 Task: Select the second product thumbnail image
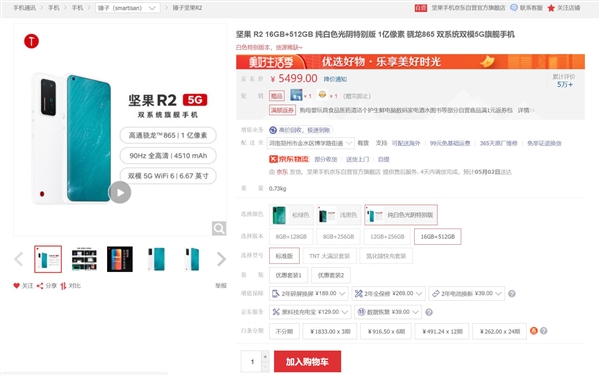pyautogui.click(x=85, y=259)
